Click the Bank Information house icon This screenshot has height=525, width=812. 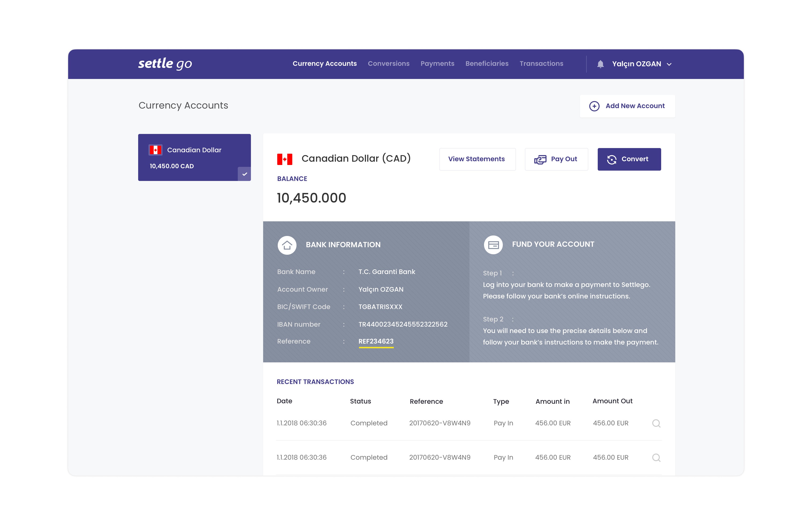287,245
